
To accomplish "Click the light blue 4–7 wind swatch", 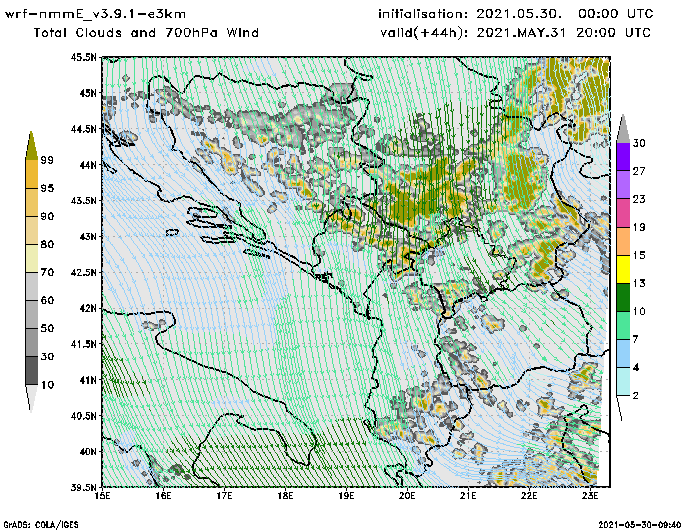I will coord(622,354).
